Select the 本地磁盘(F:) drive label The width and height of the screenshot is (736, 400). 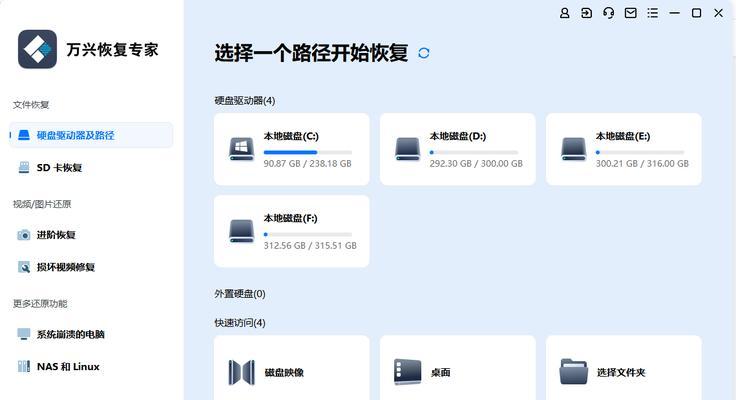coord(291,218)
